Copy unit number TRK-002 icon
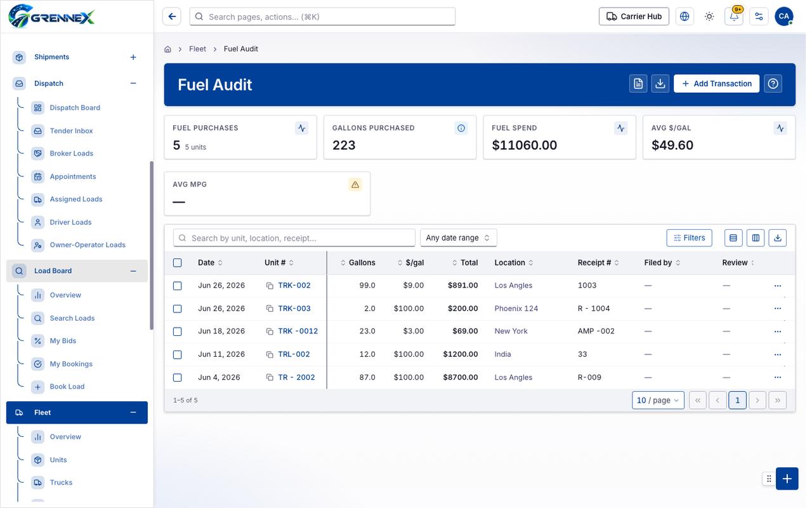This screenshot has height=508, width=812. click(x=270, y=286)
